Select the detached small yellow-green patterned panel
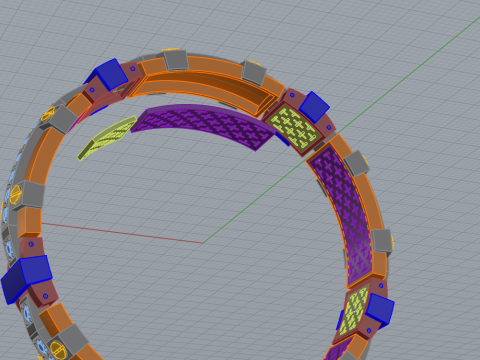This screenshot has width=480, height=360. (x=107, y=137)
